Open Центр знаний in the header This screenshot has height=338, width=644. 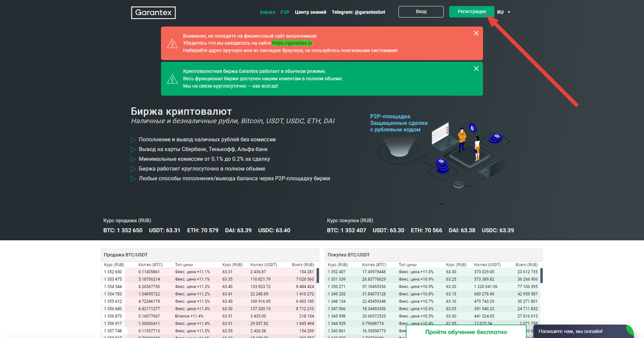pos(311,12)
